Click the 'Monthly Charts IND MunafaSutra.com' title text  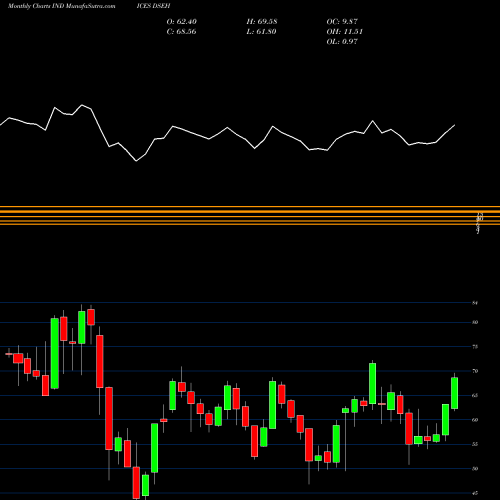[62, 6]
